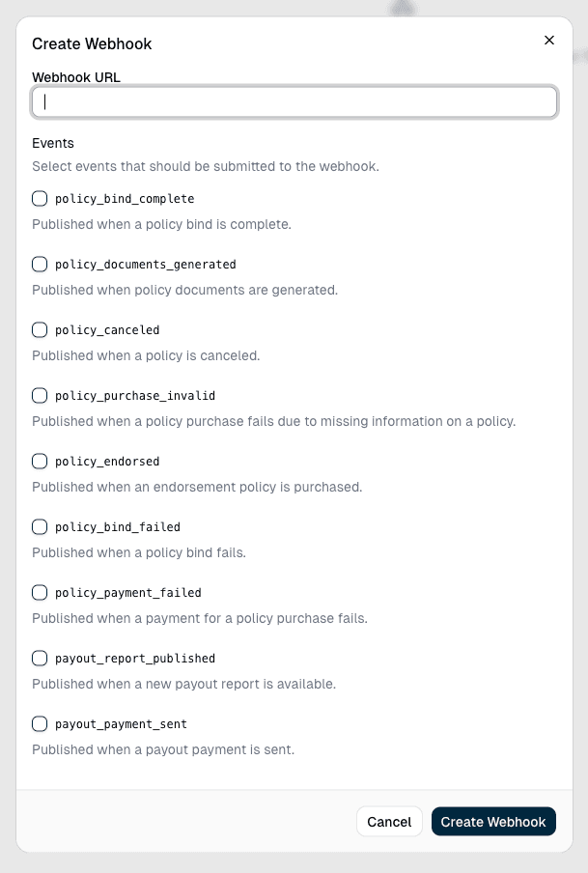Click the Webhook URL input field
588x873 pixels.
tap(294, 102)
